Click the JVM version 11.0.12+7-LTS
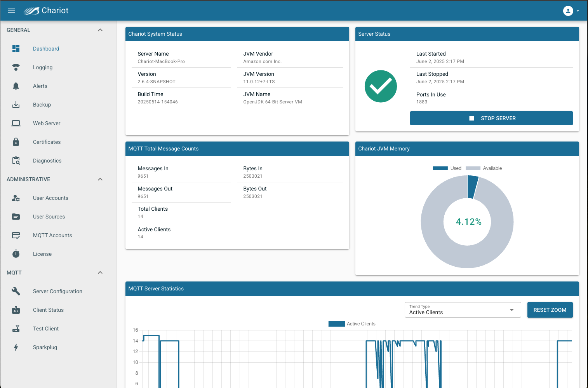Screen dimensions: 588x388 point(259,82)
